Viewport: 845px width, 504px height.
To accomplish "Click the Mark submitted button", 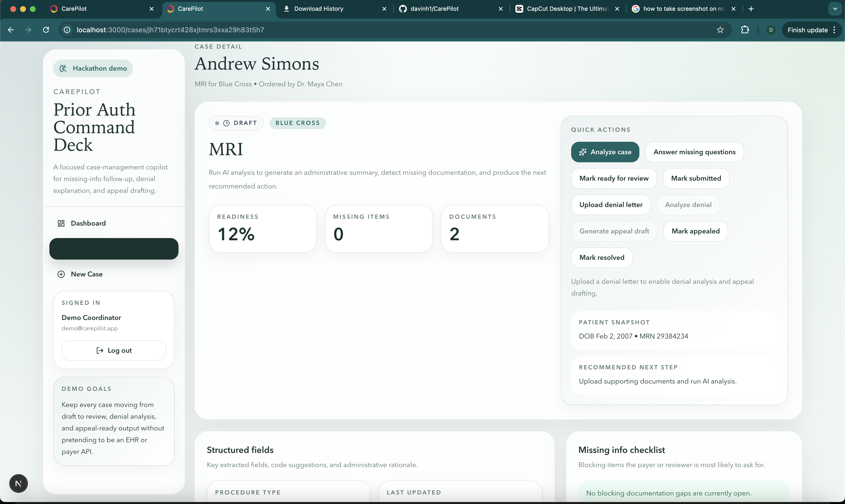I will tap(696, 178).
